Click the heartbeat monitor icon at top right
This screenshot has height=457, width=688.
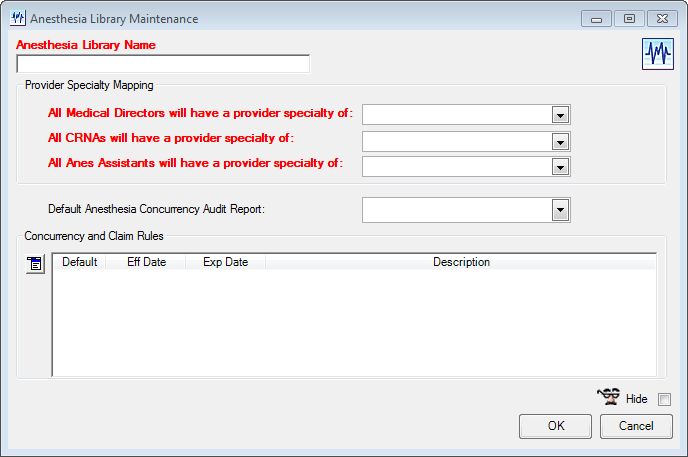[x=658, y=54]
